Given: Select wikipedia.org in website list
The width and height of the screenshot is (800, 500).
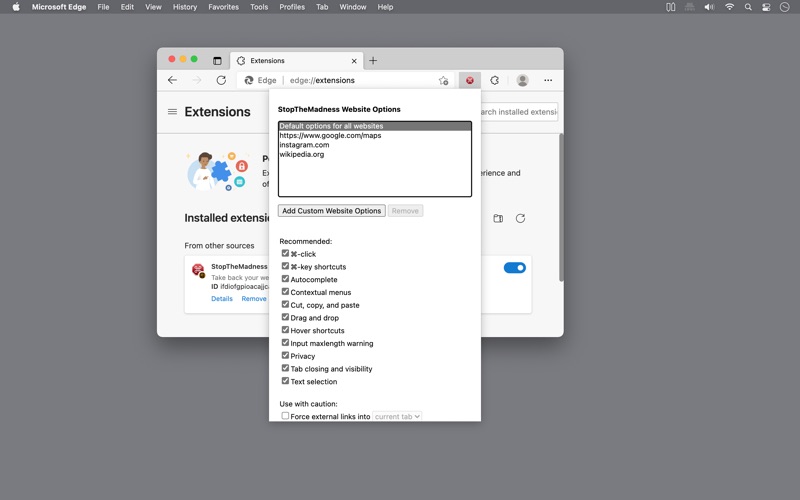Looking at the screenshot, I should (x=375, y=154).
